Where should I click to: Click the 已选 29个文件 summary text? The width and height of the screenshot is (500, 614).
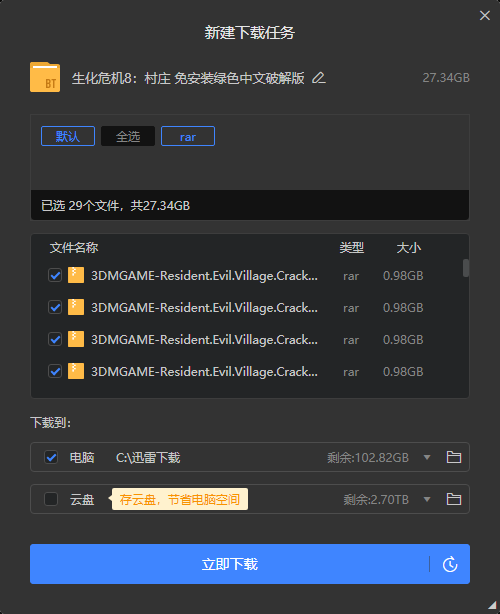tap(116, 206)
